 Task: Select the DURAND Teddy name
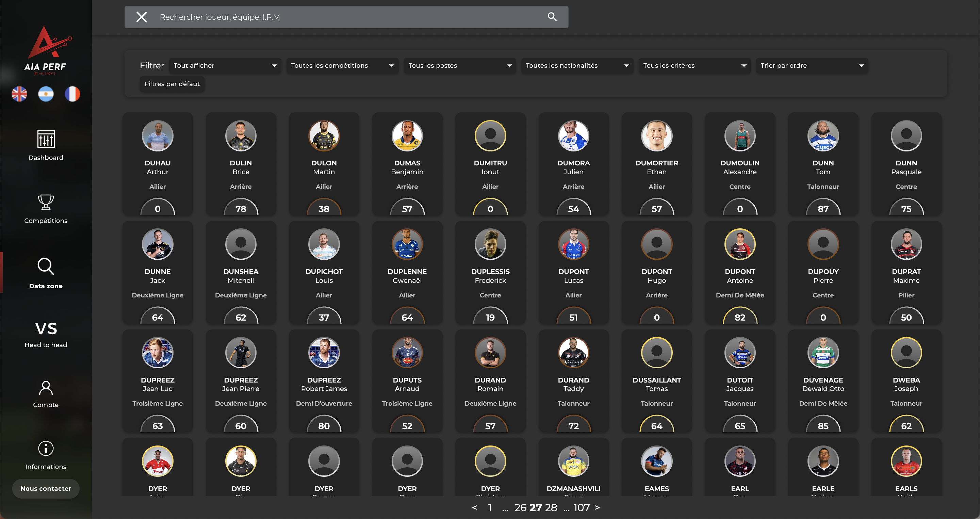[574, 384]
